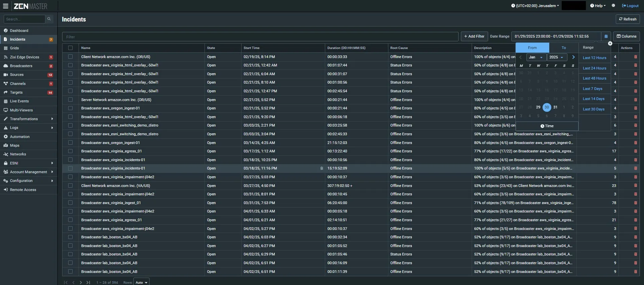Expand Transformations in the sidebar
644x285 pixels.
pyautogui.click(x=29, y=119)
